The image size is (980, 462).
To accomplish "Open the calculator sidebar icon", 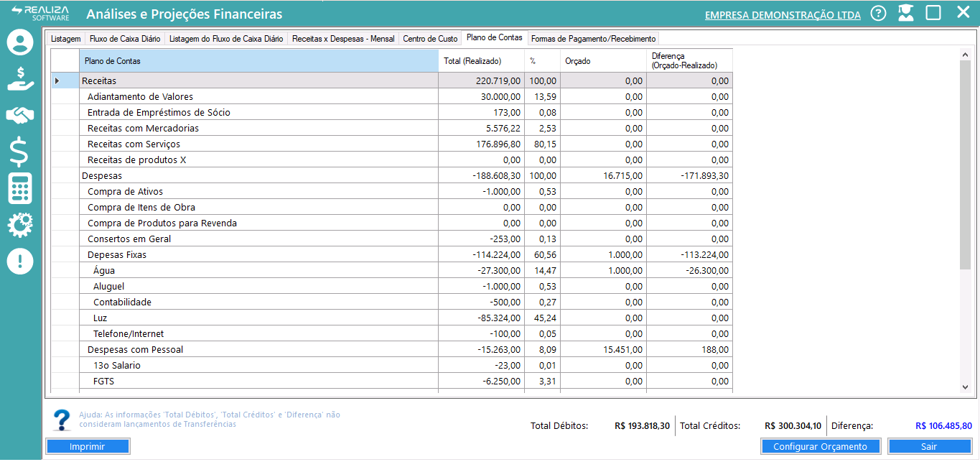I will 20,189.
